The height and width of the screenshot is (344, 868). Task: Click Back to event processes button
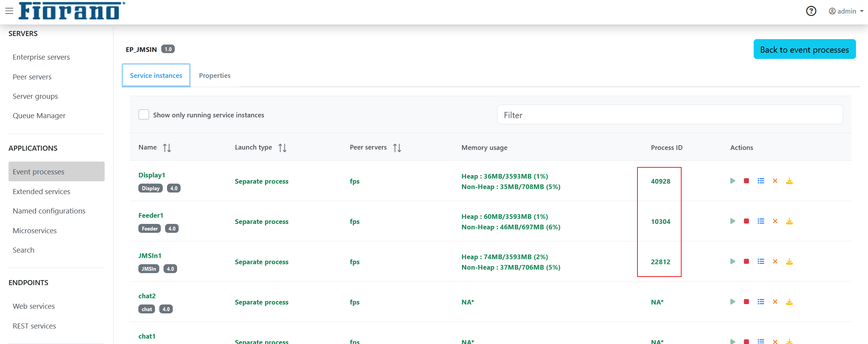804,49
